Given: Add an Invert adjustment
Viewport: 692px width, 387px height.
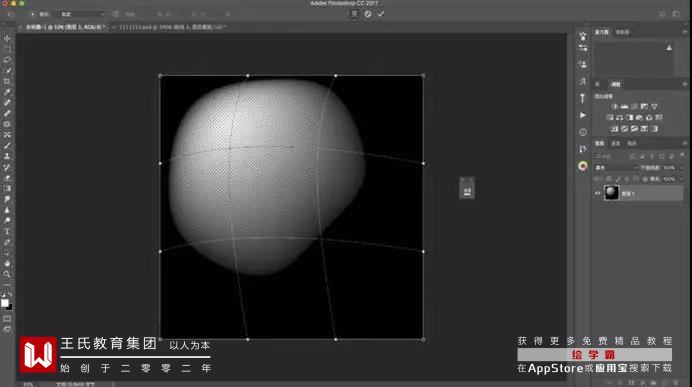Looking at the screenshot, I should pyautogui.click(x=614, y=128).
